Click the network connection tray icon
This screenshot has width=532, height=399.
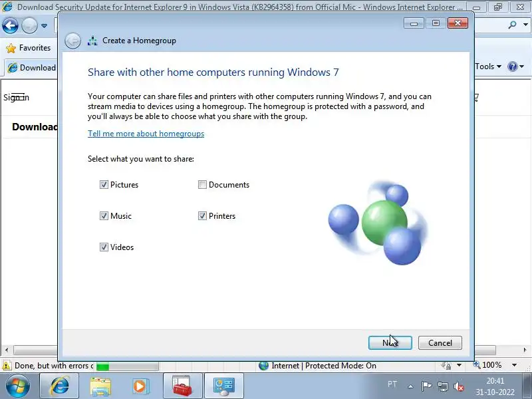(442, 386)
